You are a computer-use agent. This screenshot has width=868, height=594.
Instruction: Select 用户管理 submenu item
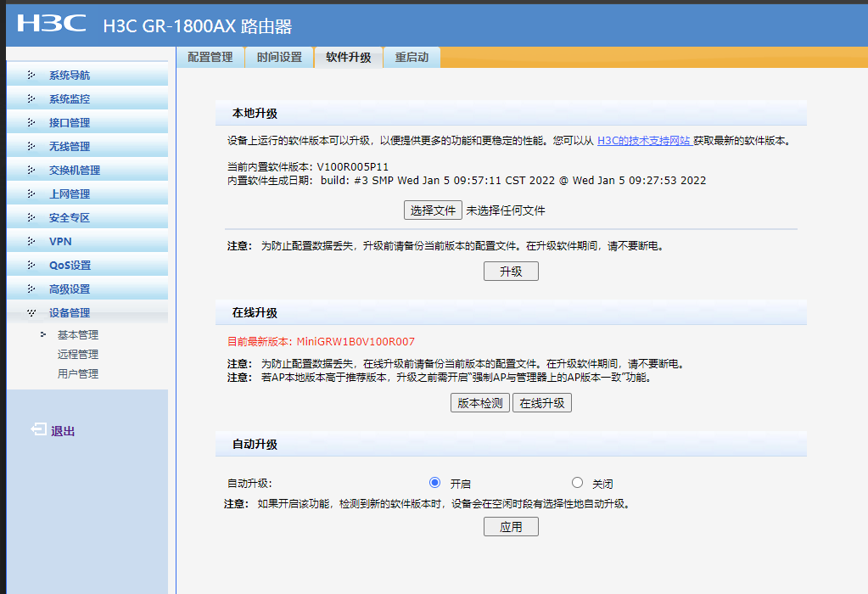(78, 373)
